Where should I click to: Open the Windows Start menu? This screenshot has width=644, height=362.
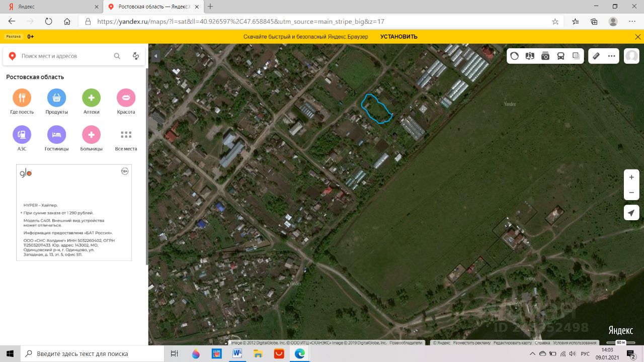10,353
